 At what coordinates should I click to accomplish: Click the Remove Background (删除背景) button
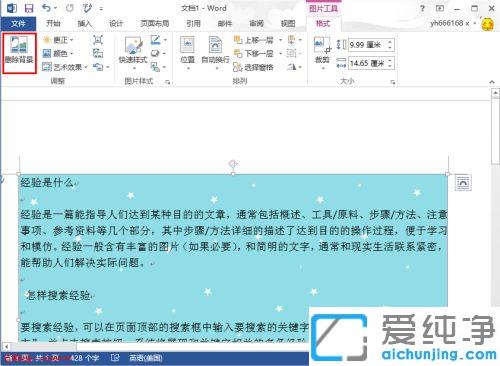pos(19,53)
